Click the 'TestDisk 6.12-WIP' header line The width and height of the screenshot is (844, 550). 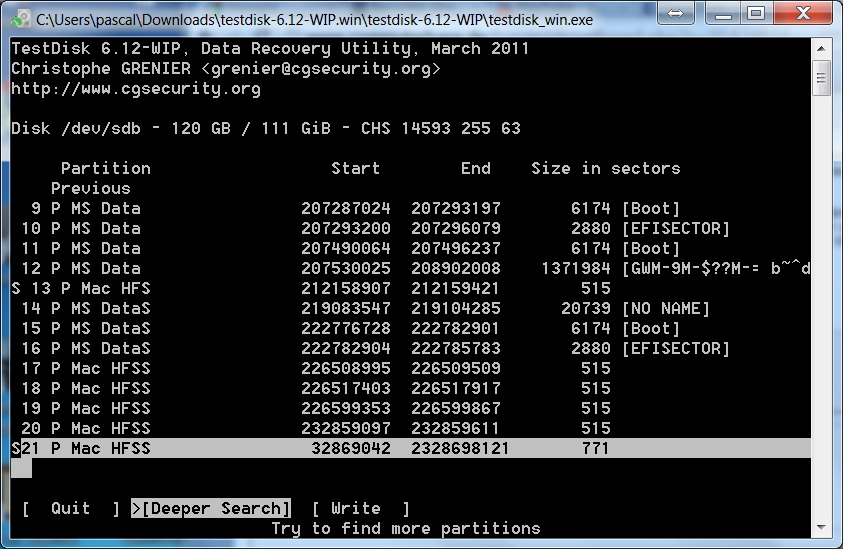coord(270,48)
